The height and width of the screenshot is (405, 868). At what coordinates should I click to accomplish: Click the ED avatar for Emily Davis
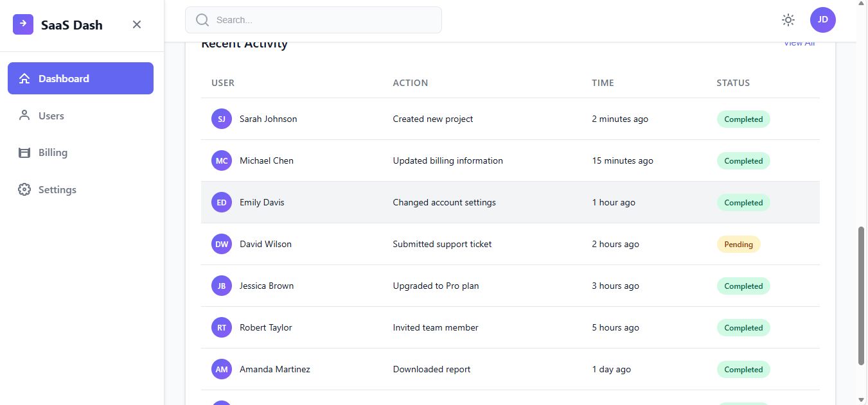[222, 202]
